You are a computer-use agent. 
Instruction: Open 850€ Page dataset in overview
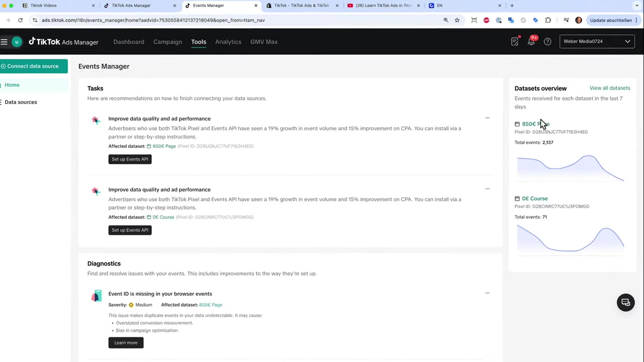click(x=536, y=124)
